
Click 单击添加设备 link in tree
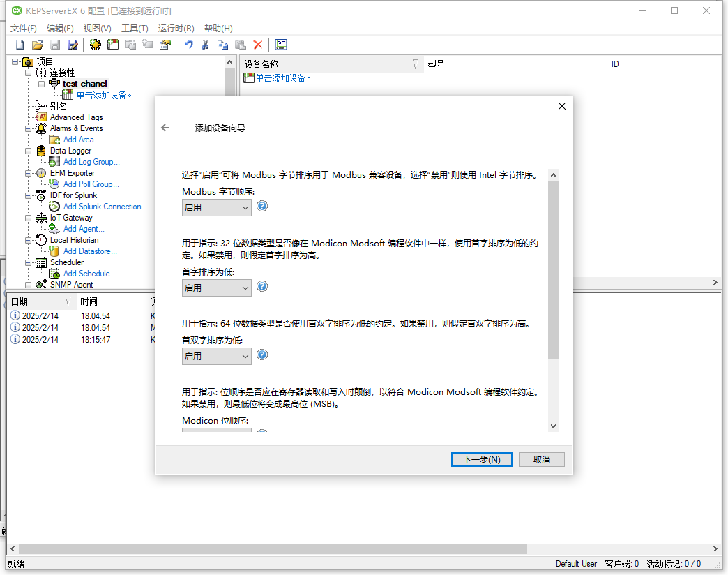[x=103, y=95]
